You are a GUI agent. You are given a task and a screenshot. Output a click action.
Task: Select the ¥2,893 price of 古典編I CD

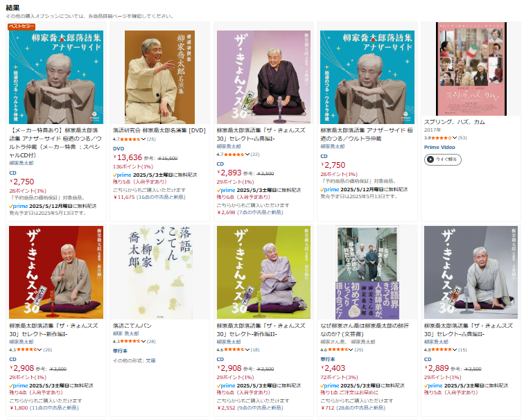tap(229, 173)
